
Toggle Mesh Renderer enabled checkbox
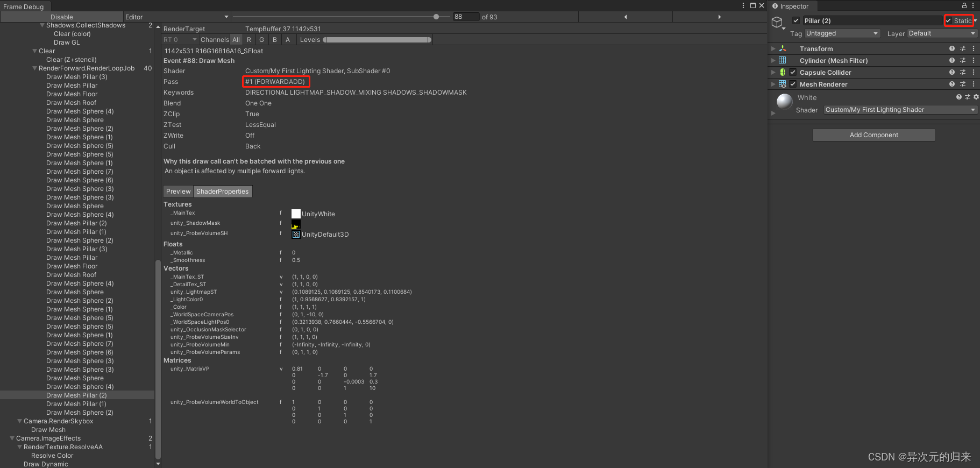793,84
